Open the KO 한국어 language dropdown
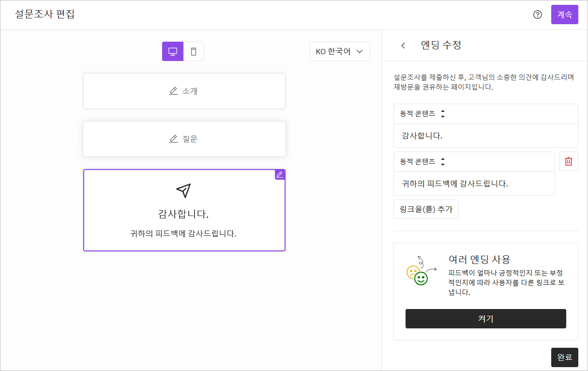Image resolution: width=588 pixels, height=371 pixels. (340, 51)
